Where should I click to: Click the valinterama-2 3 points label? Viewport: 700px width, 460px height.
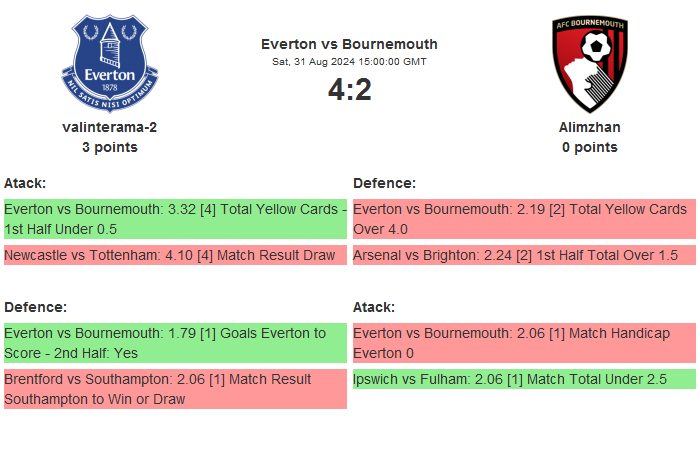(110, 147)
